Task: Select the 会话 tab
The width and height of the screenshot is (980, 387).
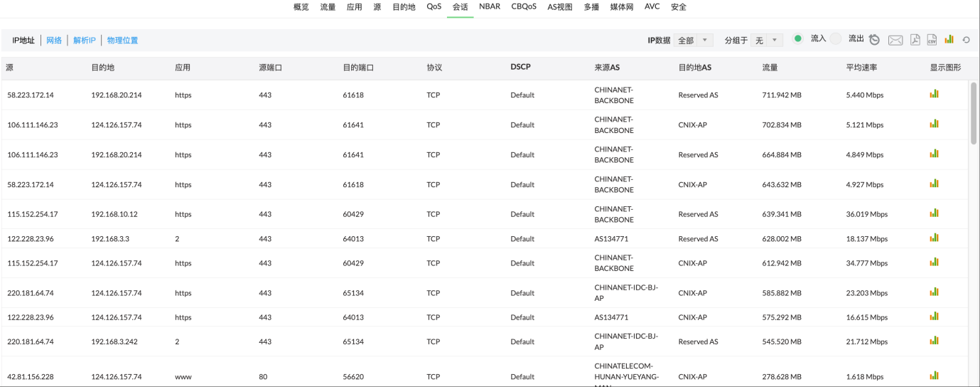Action: tap(460, 7)
